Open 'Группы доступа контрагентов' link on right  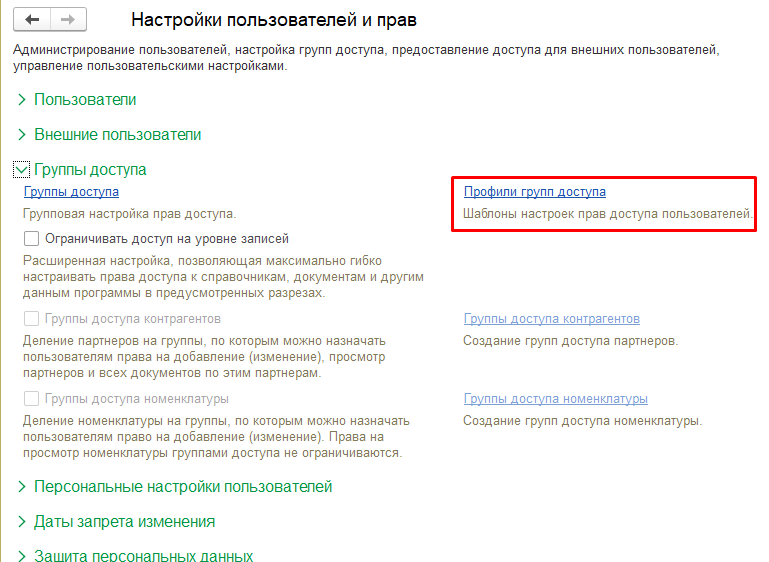tap(551, 319)
